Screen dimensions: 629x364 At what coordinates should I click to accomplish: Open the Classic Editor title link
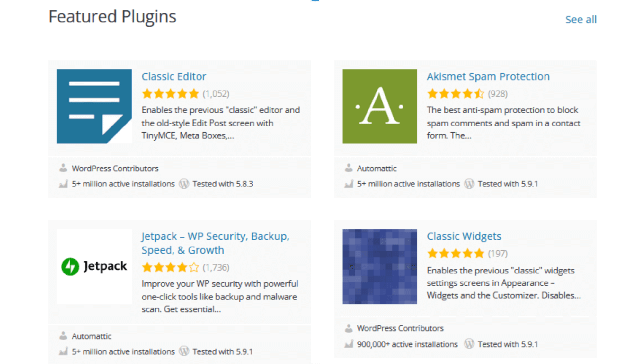tap(174, 76)
